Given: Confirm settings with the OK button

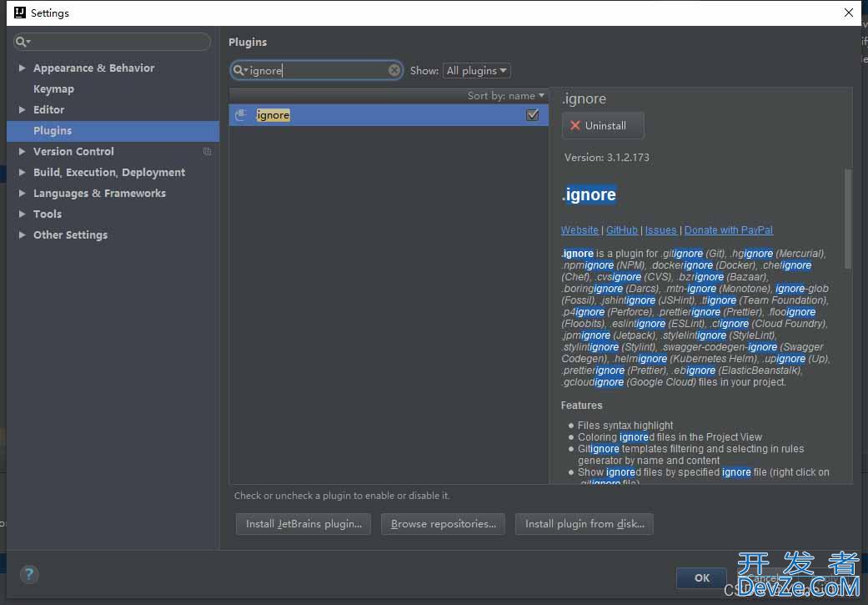Looking at the screenshot, I should click(701, 577).
